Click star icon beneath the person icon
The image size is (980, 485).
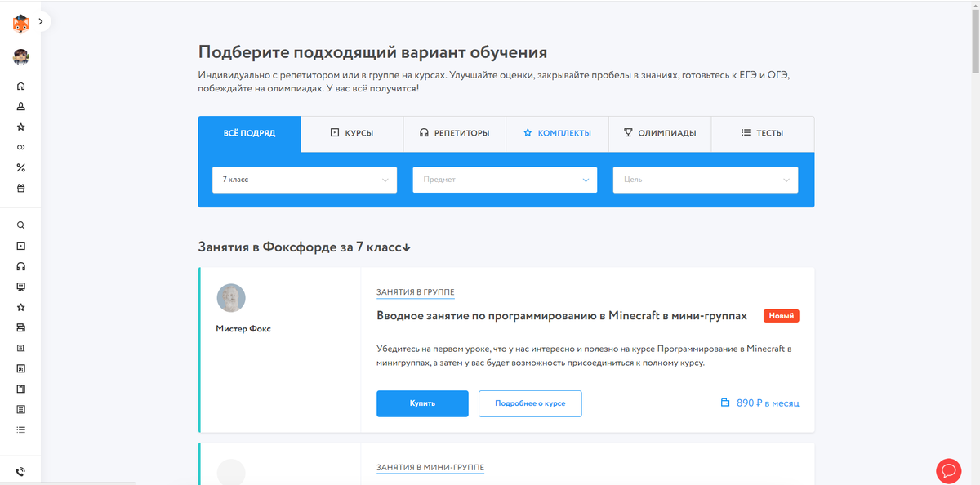pos(21,127)
